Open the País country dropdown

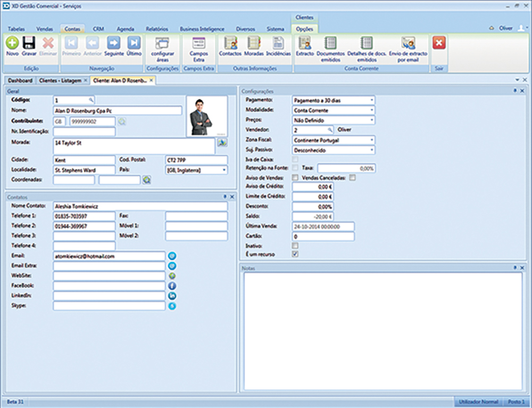224,170
